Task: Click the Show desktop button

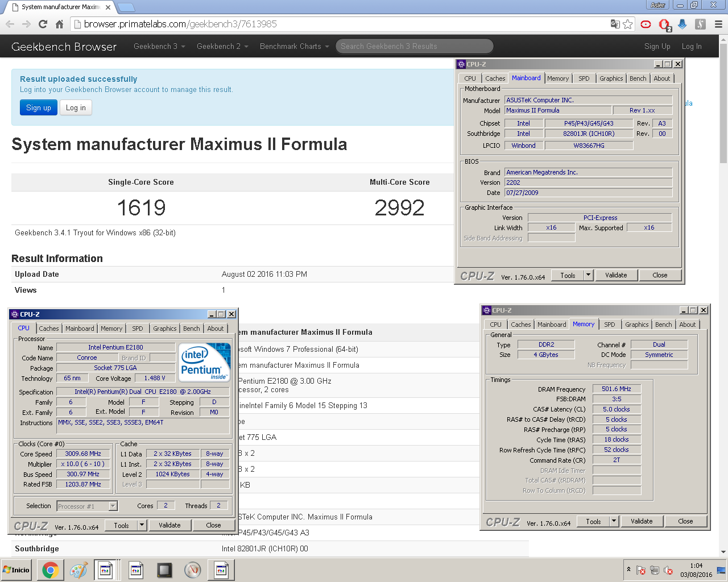Action: tap(721, 570)
